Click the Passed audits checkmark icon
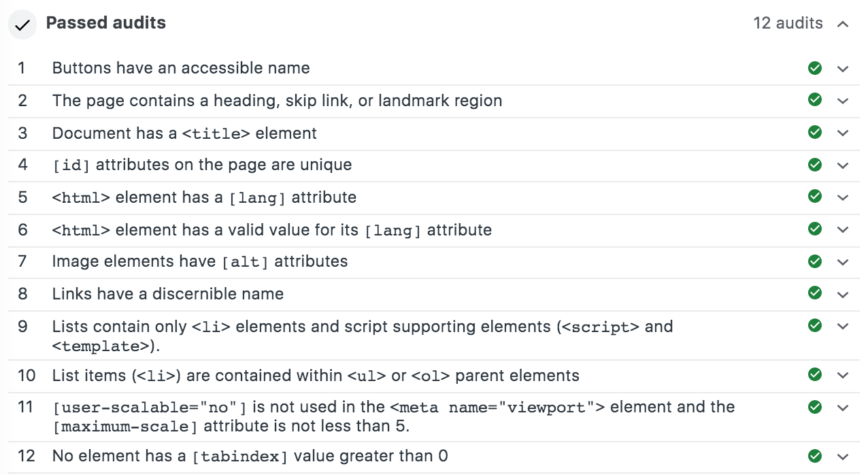868x475 pixels. [22, 25]
